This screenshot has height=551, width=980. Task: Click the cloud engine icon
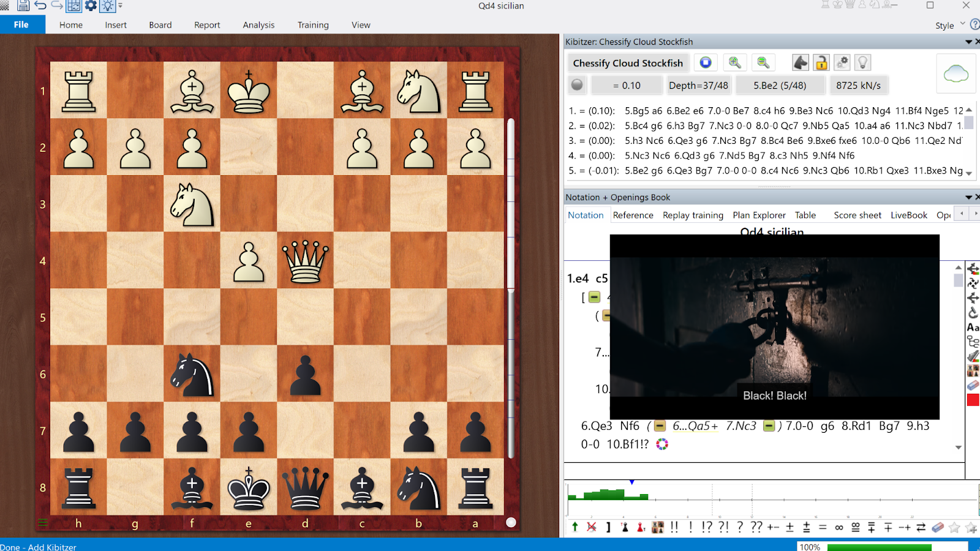(x=956, y=74)
